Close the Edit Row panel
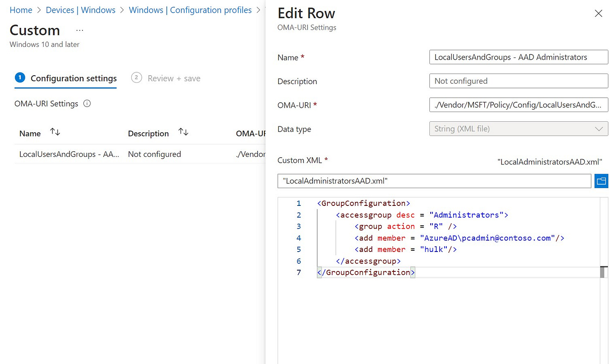The image size is (616, 364). [x=598, y=13]
